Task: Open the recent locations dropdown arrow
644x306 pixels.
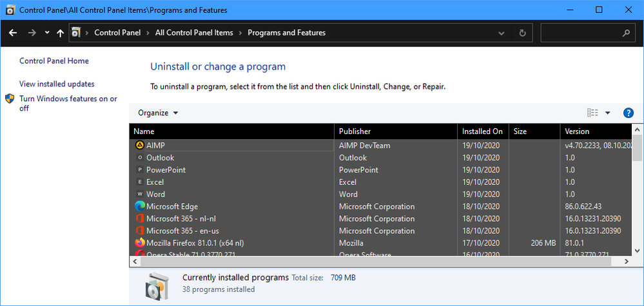Action: [47, 33]
